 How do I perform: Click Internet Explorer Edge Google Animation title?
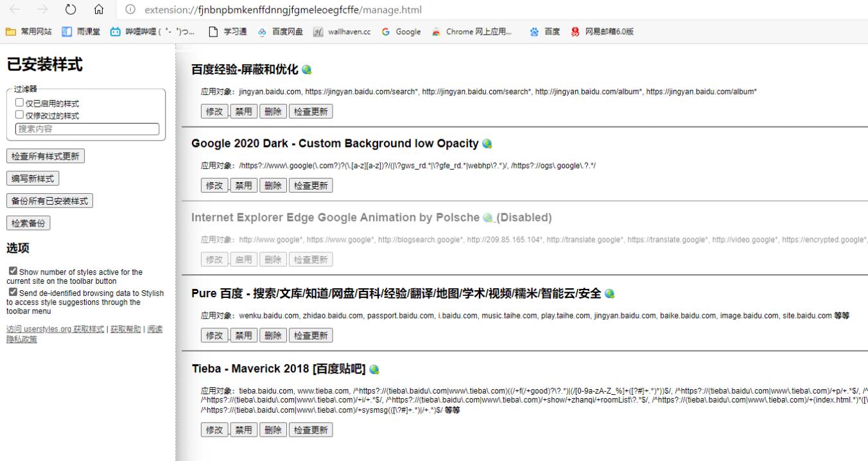[335, 218]
